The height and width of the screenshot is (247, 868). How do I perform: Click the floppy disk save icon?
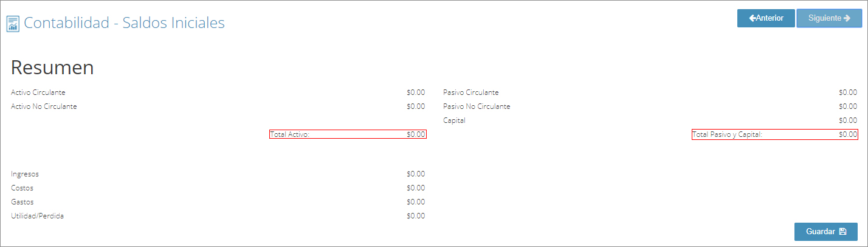click(842, 232)
